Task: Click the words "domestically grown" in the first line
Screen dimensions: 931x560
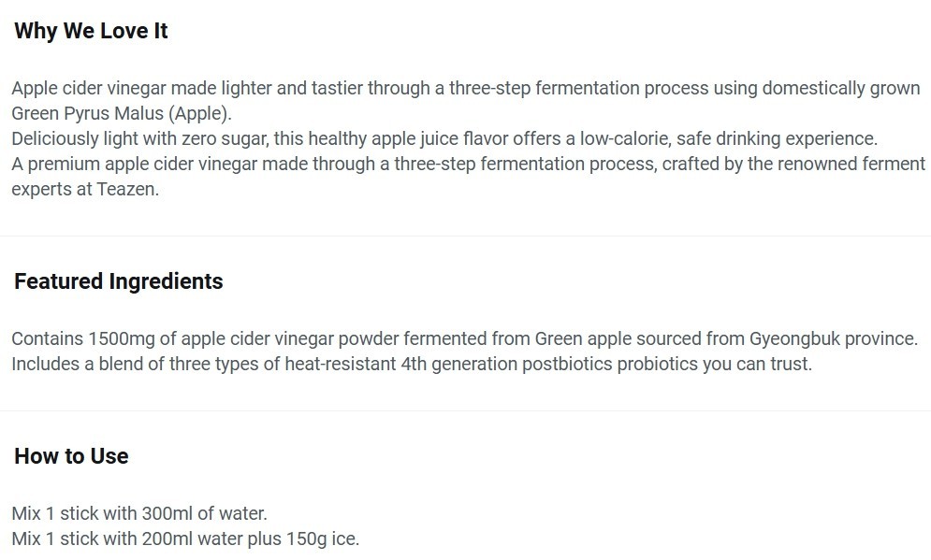Action: point(841,89)
